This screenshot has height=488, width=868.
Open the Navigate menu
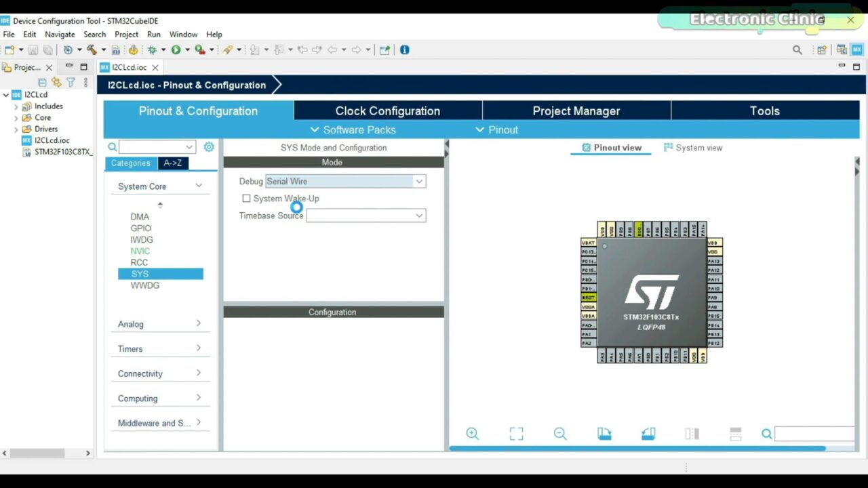(60, 35)
